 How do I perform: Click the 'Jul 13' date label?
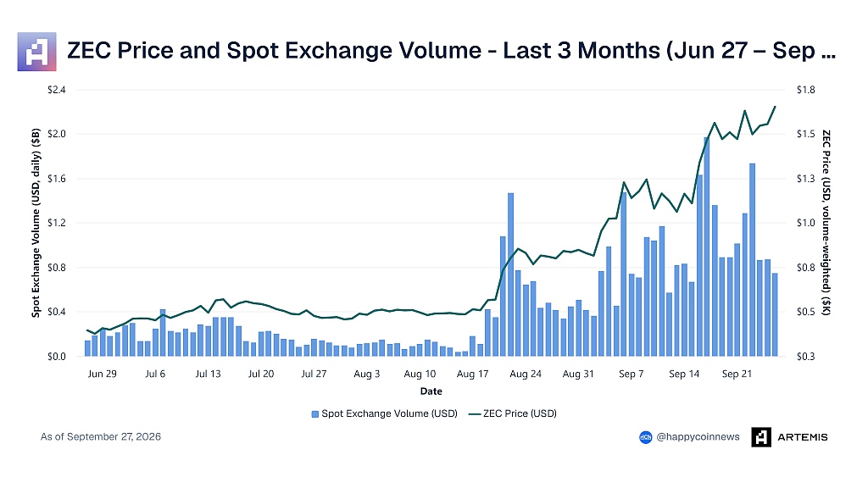pos(208,374)
